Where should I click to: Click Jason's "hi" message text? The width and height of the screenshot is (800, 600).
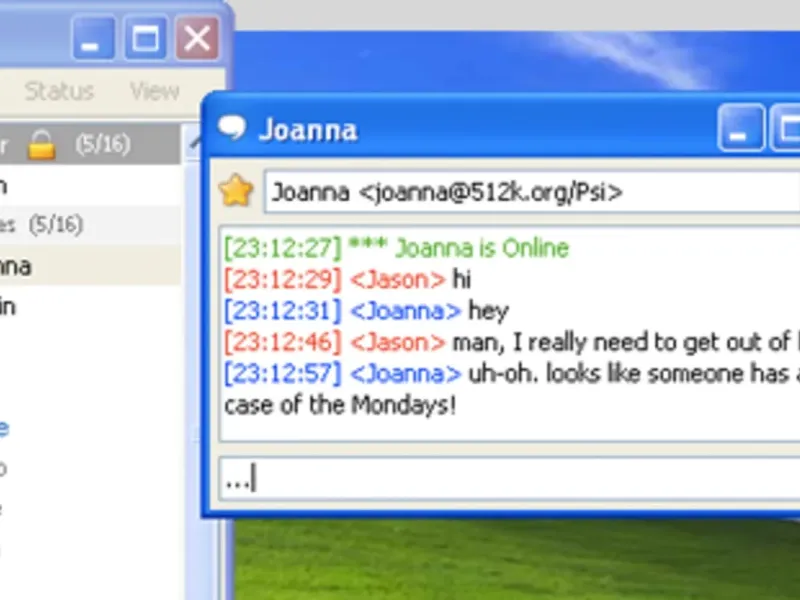(x=462, y=280)
